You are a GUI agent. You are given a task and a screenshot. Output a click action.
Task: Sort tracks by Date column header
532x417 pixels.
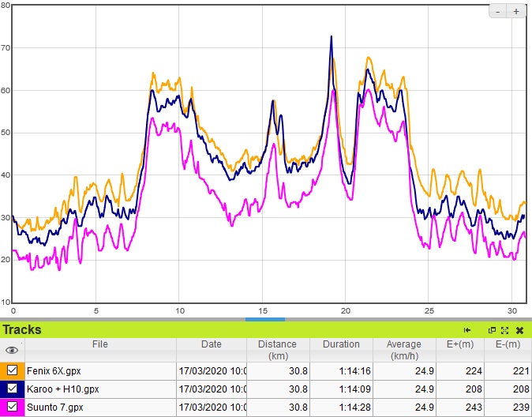[x=212, y=344]
